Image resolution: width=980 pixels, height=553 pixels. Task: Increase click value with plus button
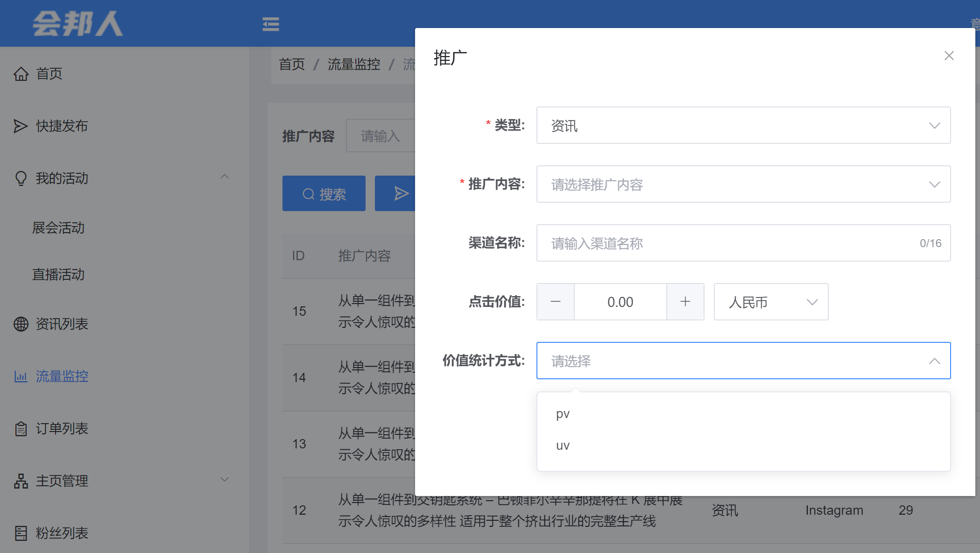point(685,302)
